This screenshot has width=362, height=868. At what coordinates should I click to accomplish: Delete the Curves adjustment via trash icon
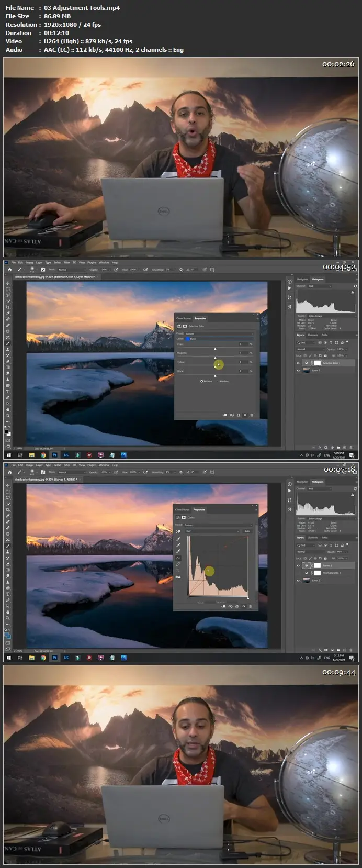(x=251, y=606)
